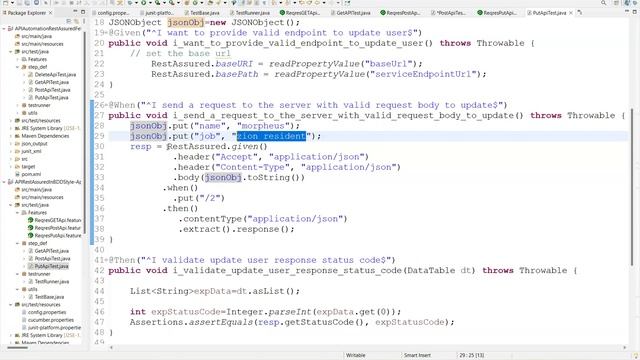Expand target folder in tree

(x=11, y=167)
